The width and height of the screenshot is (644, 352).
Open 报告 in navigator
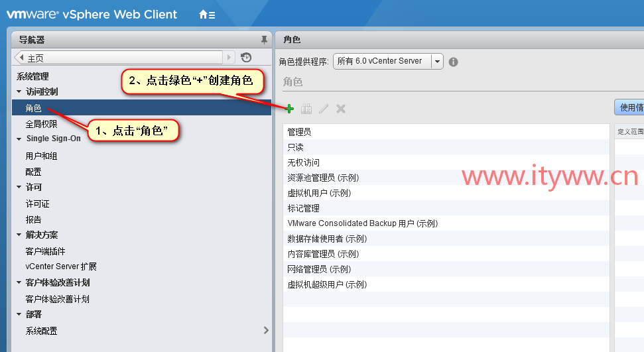(x=34, y=219)
